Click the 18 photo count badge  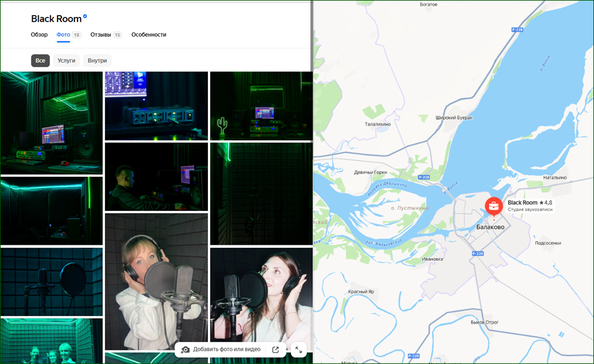click(x=76, y=35)
